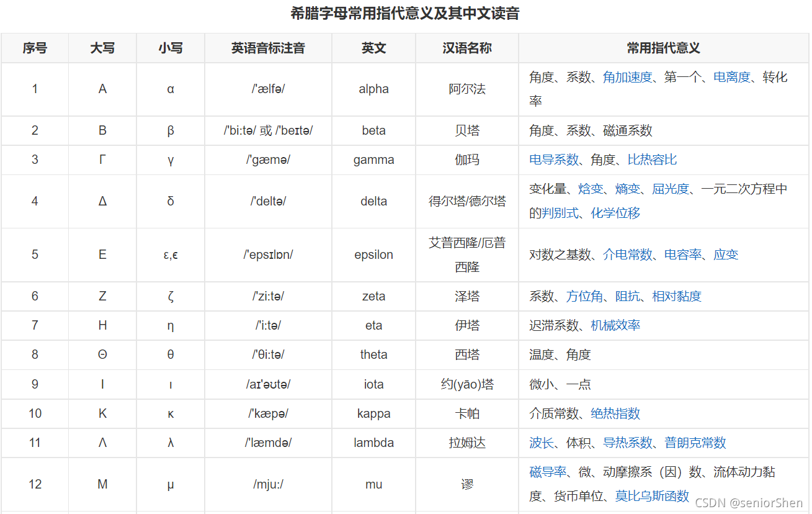The height and width of the screenshot is (514, 812).
Task: Click the 英文 column header
Action: coord(374,48)
